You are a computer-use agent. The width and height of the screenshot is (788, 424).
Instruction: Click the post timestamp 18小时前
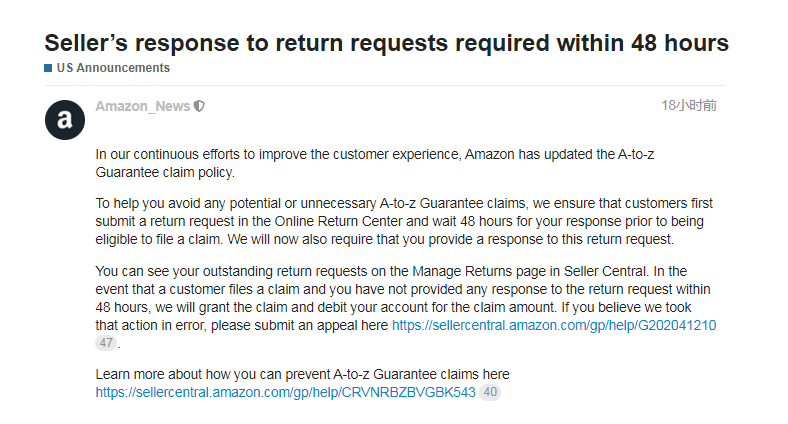tap(689, 105)
